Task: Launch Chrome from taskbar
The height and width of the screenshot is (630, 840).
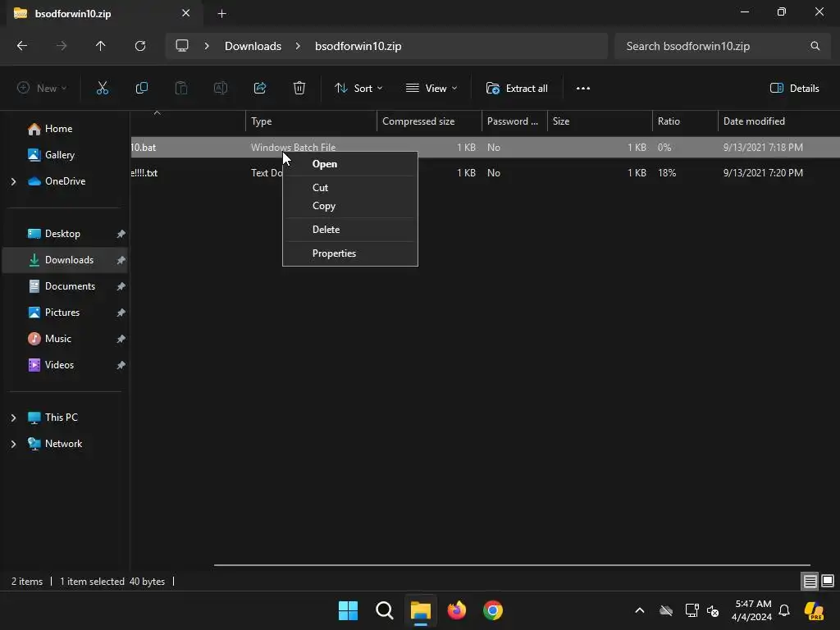Action: click(x=493, y=610)
